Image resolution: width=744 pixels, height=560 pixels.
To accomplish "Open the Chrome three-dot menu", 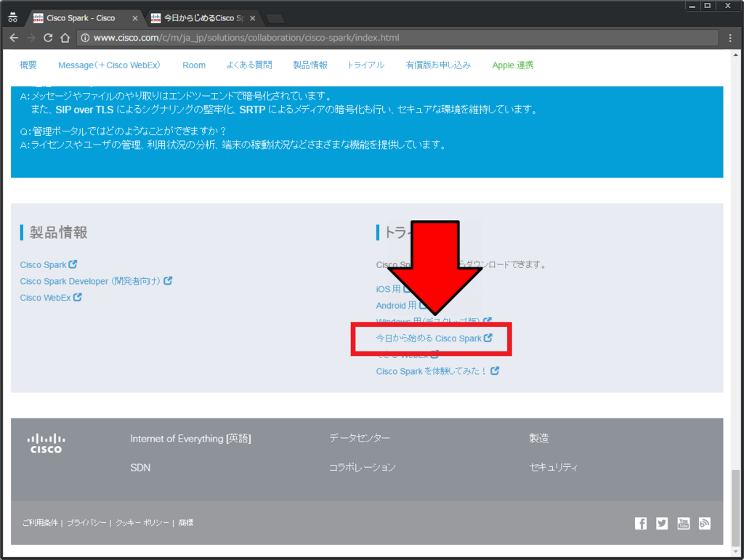I will (730, 38).
